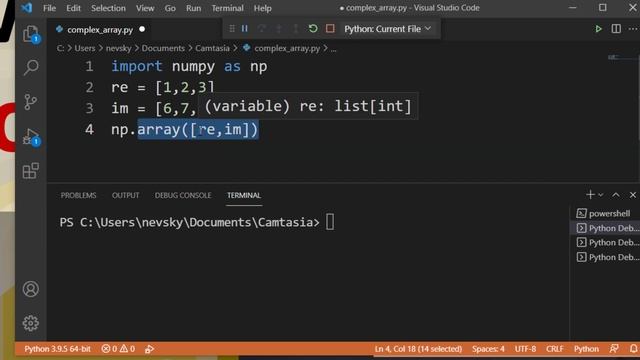Open the Run menu
640x360 pixels.
pos(193,8)
